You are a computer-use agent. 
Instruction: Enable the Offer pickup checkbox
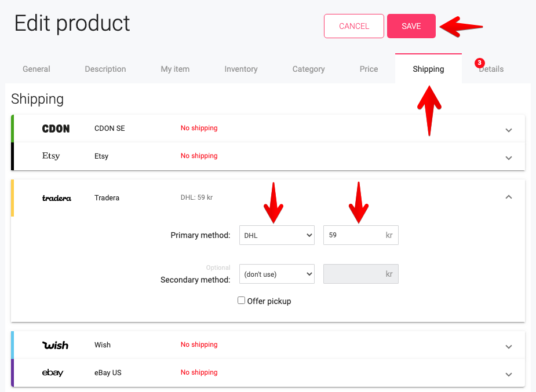[x=241, y=301]
